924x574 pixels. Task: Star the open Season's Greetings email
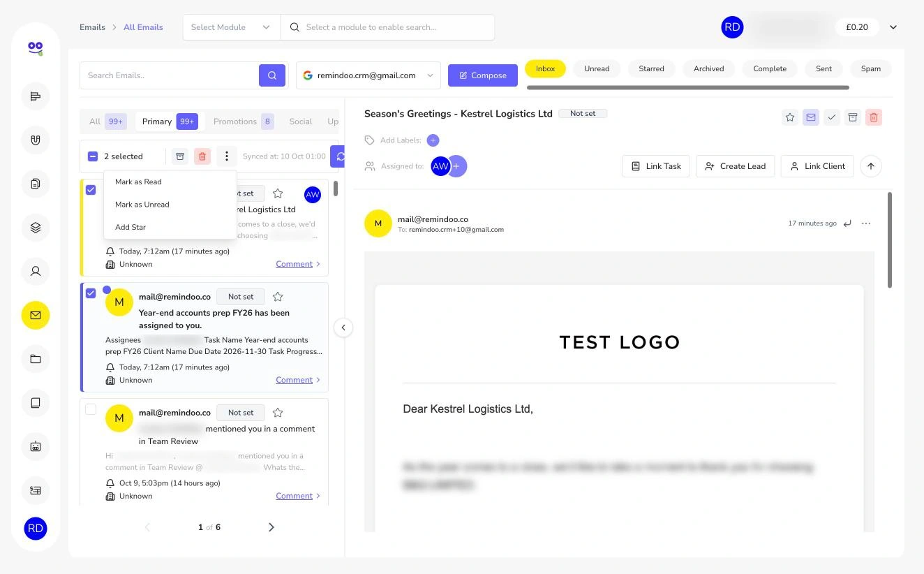790,117
